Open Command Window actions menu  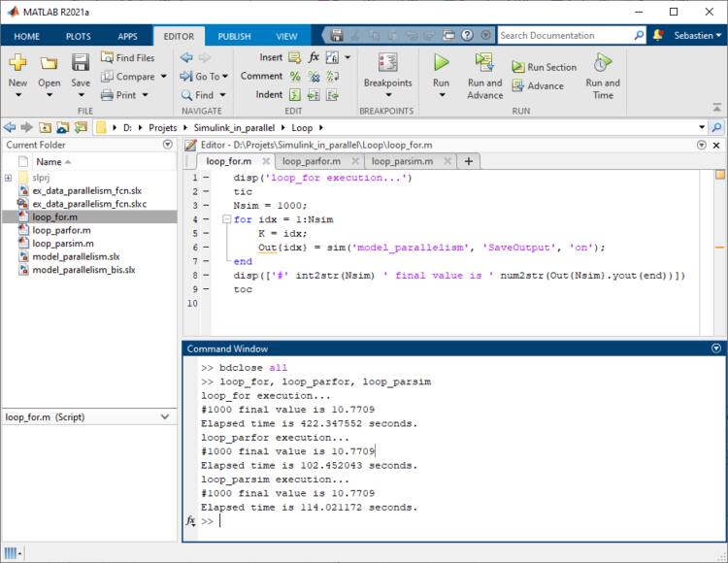[x=716, y=348]
